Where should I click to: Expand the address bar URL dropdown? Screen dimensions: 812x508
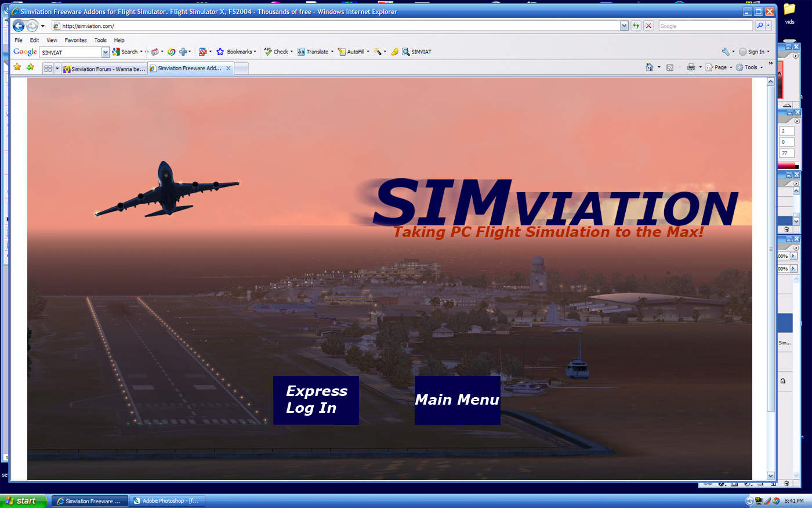tap(624, 26)
